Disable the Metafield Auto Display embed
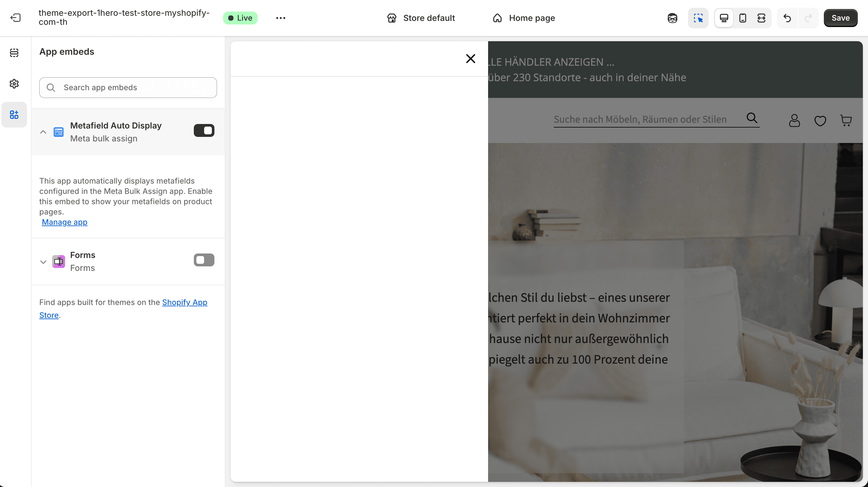This screenshot has width=868, height=487. 204,130
